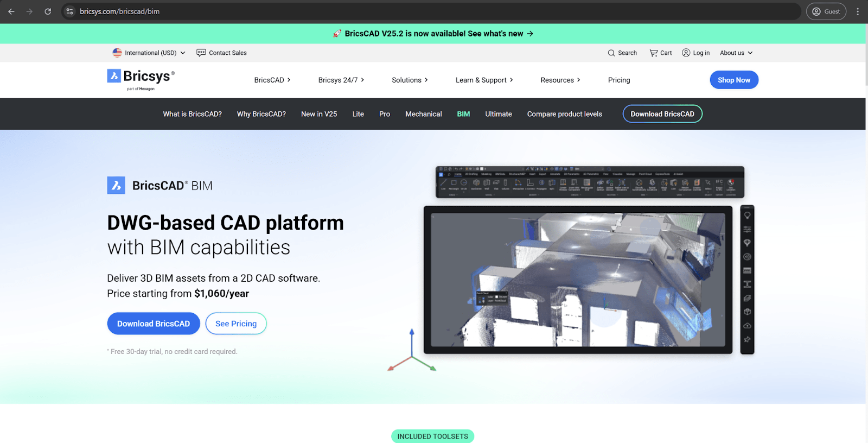Viewport: 868px width, 443px height.
Task: Open the browser three-dot menu
Action: click(x=858, y=11)
